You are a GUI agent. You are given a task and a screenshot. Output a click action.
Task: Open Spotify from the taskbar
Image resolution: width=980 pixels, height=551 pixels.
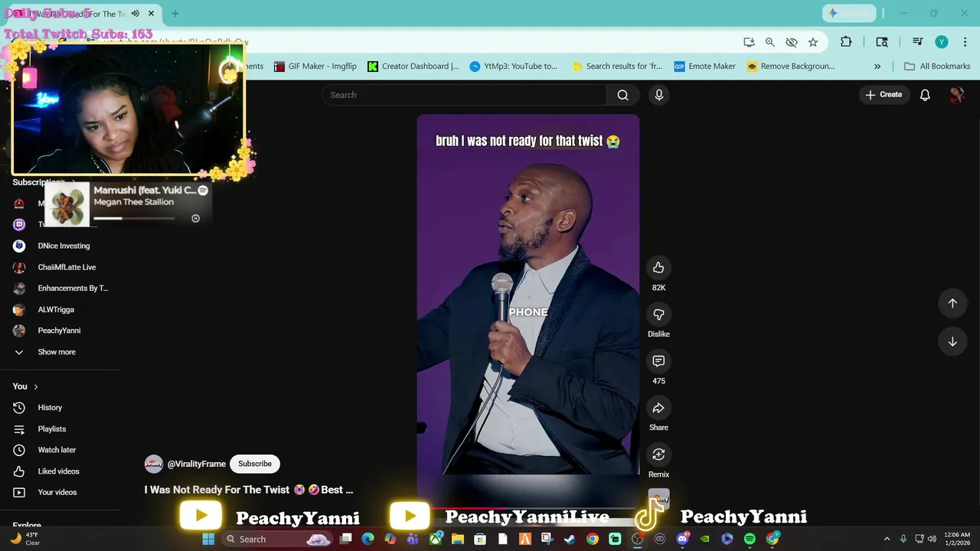click(x=750, y=539)
